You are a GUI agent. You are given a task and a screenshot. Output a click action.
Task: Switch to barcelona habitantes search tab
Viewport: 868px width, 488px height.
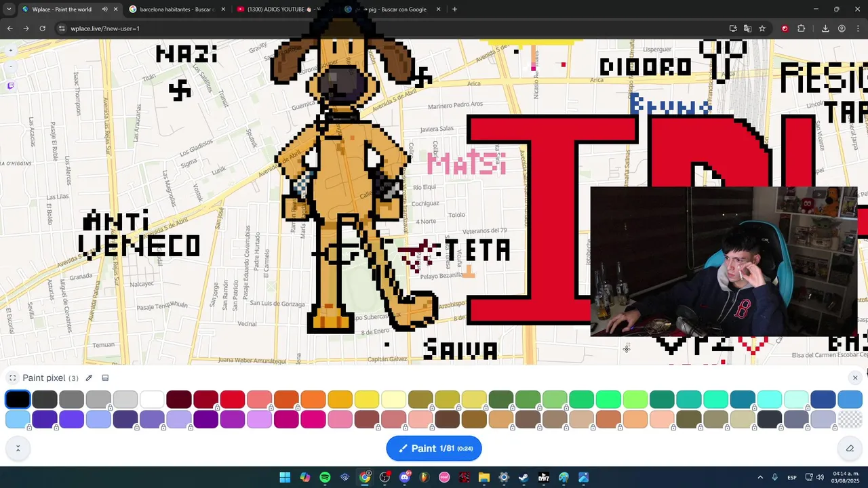click(x=177, y=9)
